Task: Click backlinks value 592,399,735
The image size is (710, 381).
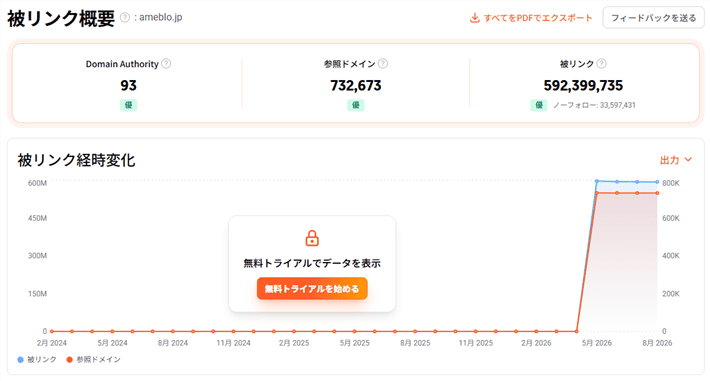Action: (x=583, y=86)
